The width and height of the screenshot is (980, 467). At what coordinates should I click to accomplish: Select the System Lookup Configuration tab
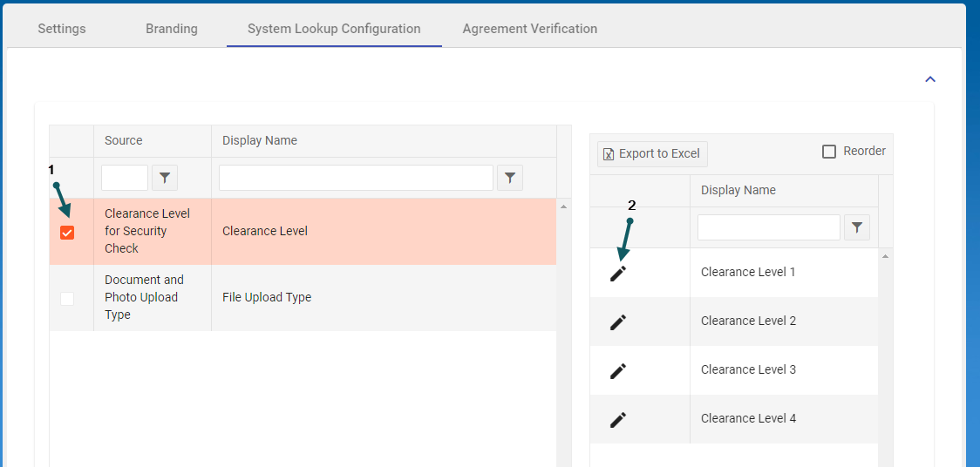click(334, 29)
